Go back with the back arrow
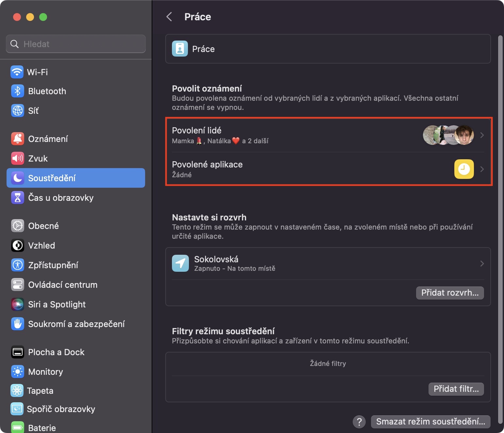The width and height of the screenshot is (504, 433). pos(169,17)
